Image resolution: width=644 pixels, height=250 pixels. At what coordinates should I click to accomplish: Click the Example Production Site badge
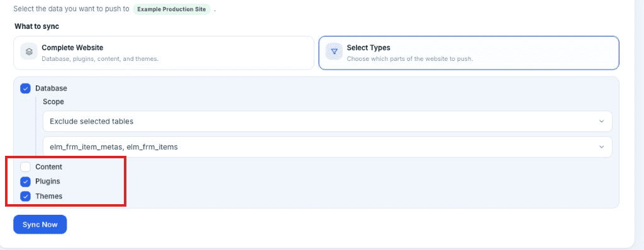(172, 9)
